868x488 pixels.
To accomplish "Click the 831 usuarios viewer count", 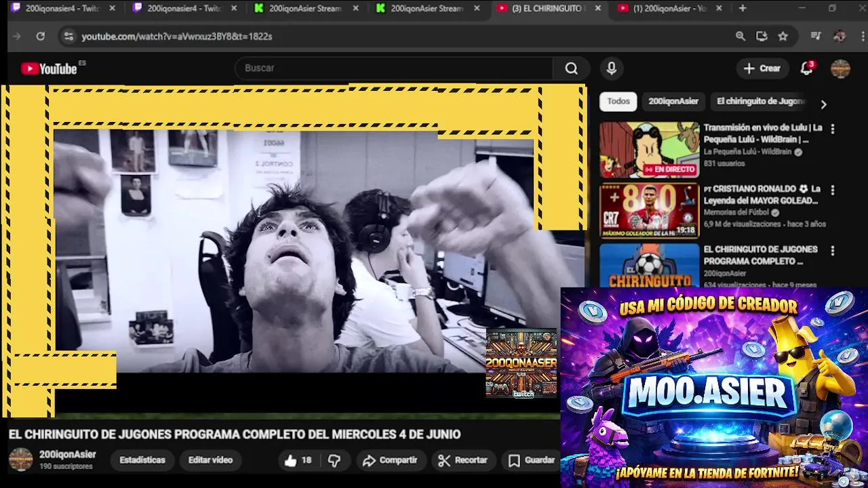I will point(724,163).
